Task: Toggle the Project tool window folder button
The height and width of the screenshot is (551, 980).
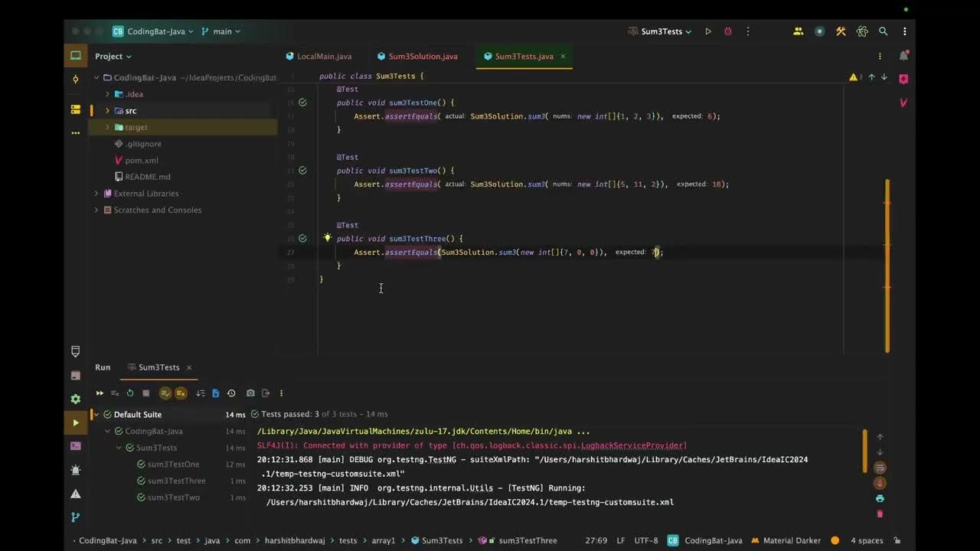Action: (x=75, y=55)
